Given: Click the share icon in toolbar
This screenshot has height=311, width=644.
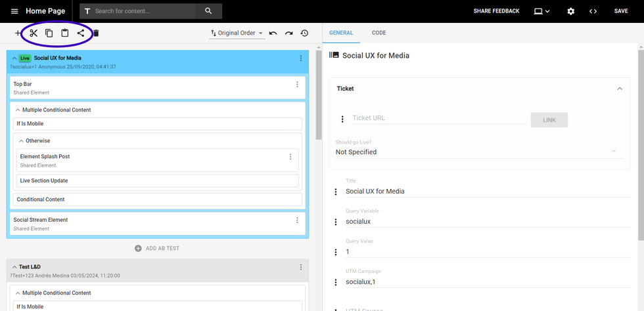Looking at the screenshot, I should [x=81, y=33].
